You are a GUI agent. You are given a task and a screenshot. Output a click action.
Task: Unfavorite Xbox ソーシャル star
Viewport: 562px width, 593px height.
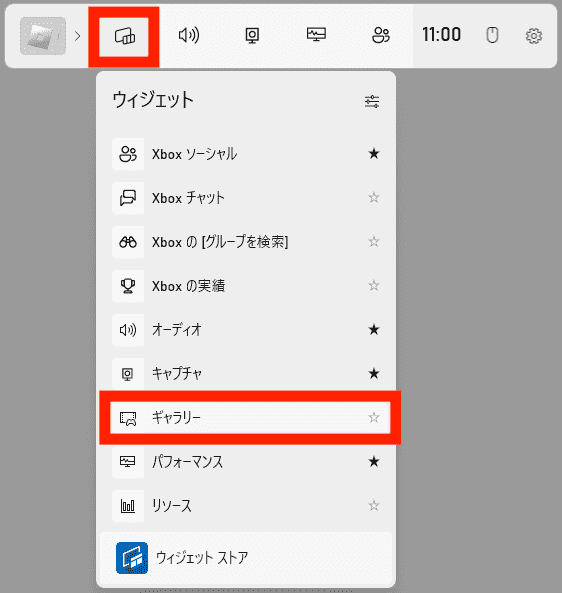(x=374, y=154)
